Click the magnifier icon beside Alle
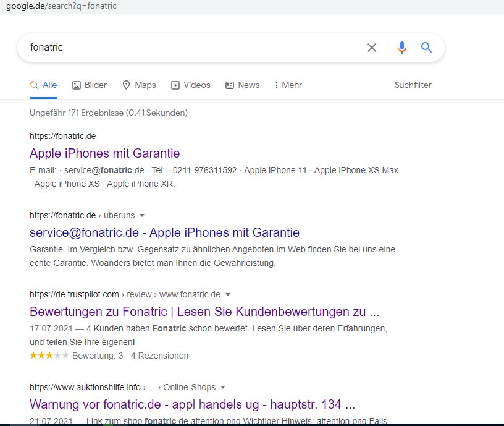 coord(34,85)
